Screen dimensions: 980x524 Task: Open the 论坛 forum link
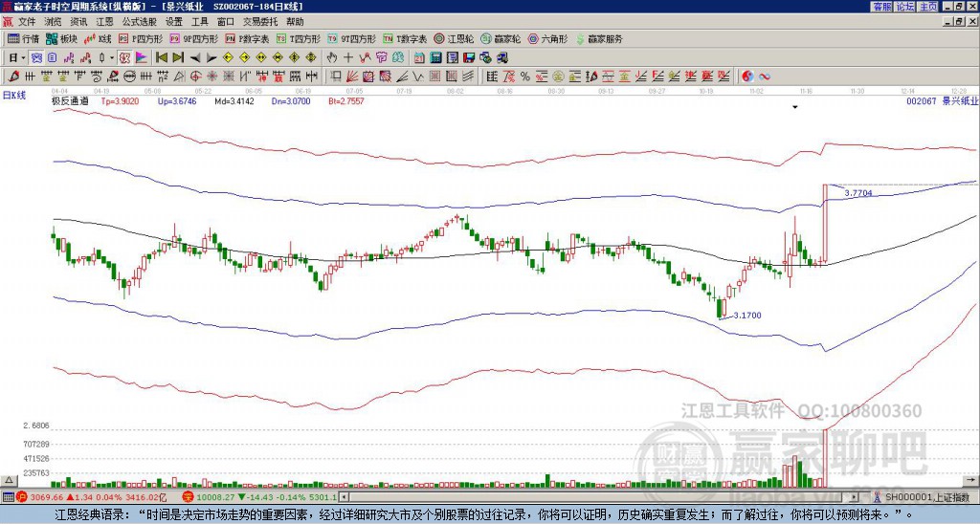(904, 7)
